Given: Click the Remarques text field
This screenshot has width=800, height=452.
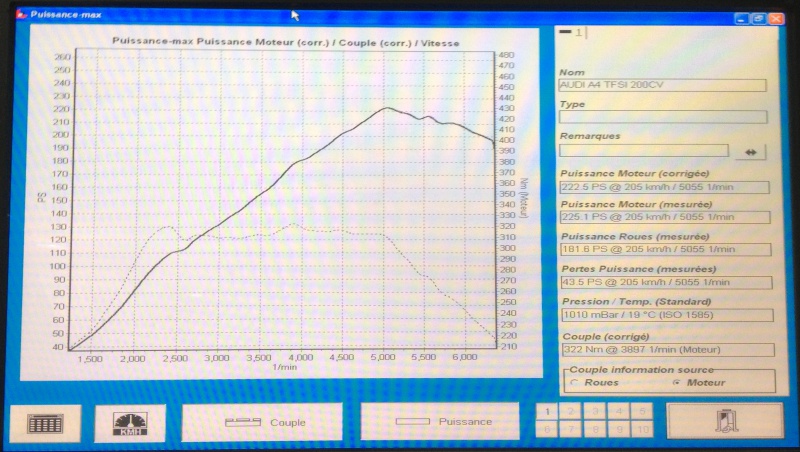Looking at the screenshot, I should 643,150.
